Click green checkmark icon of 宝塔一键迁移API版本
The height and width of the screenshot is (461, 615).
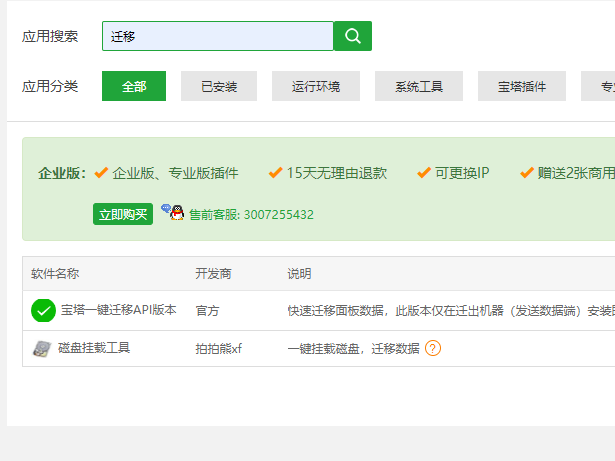44,310
